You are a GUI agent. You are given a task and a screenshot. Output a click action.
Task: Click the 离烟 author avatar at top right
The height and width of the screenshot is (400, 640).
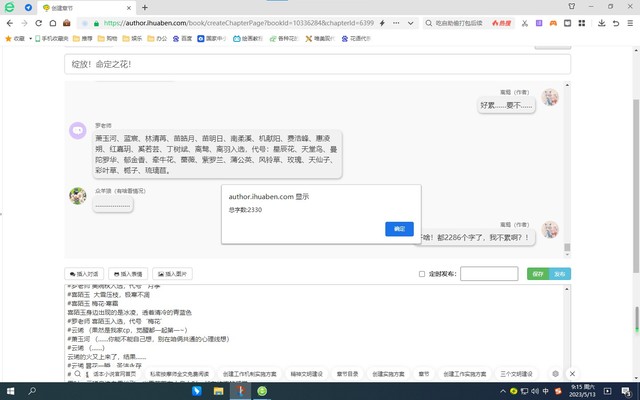pos(550,98)
